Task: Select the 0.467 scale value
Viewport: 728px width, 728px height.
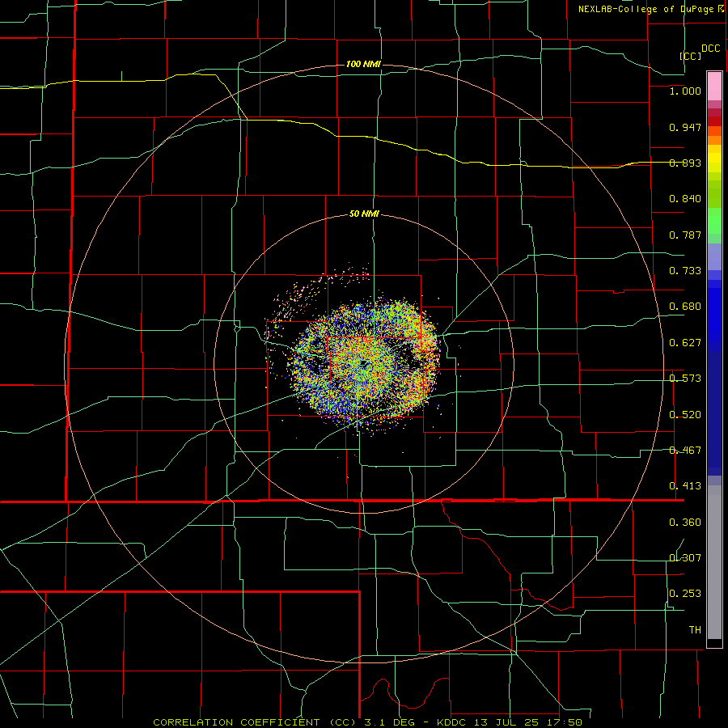Action: click(685, 451)
